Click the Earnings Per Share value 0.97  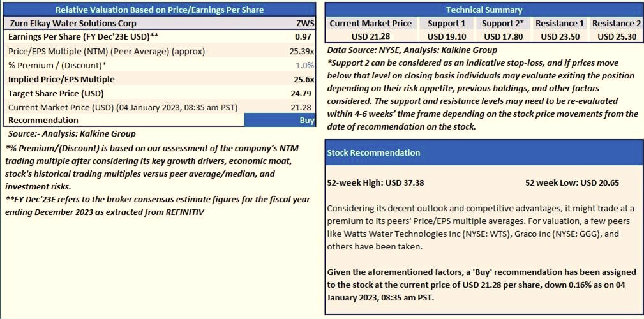point(306,36)
